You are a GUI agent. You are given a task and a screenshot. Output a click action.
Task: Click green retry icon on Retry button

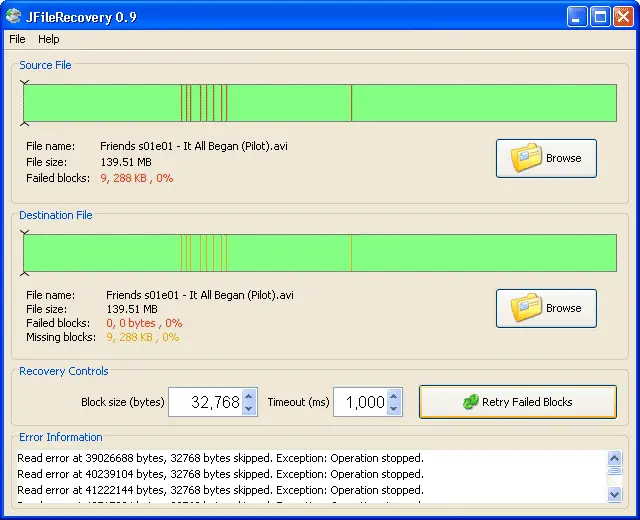(471, 402)
